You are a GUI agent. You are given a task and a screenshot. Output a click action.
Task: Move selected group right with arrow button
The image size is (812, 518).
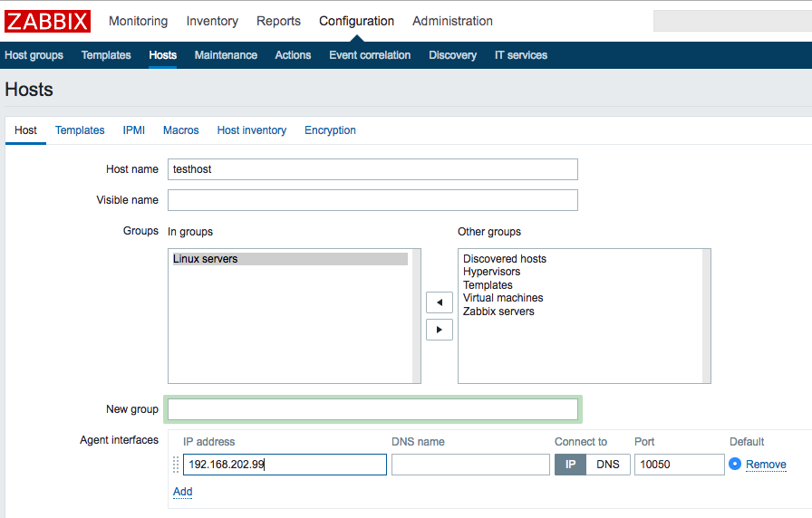point(440,330)
